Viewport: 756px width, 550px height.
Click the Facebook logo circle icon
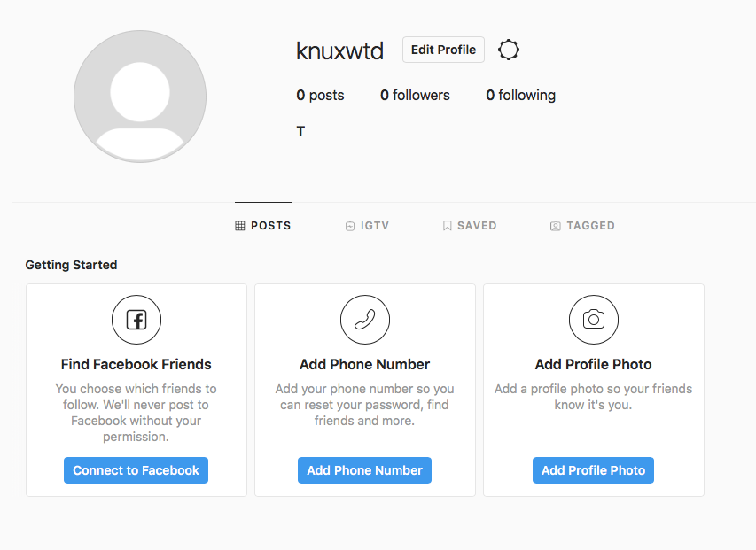point(136,320)
